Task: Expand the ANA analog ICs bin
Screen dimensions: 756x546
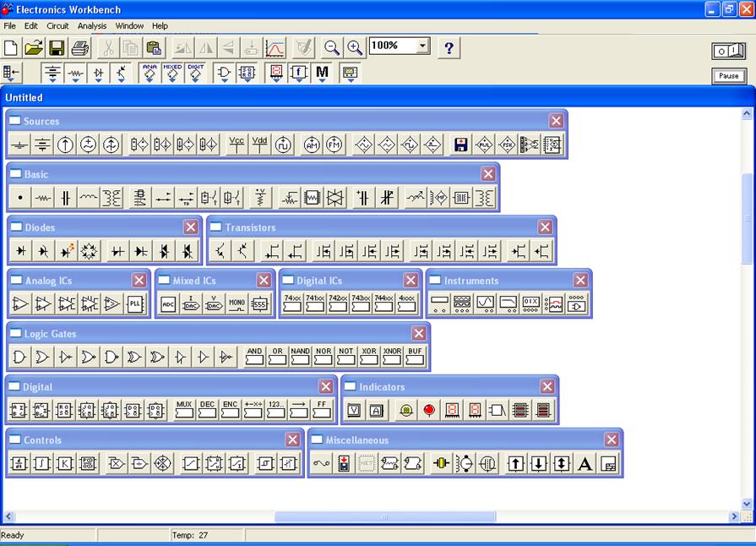Action: (x=150, y=74)
